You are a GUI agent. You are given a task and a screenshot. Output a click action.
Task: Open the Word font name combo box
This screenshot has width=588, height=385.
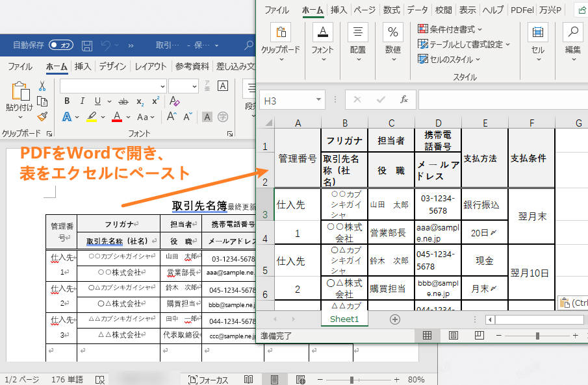[x=113, y=86]
